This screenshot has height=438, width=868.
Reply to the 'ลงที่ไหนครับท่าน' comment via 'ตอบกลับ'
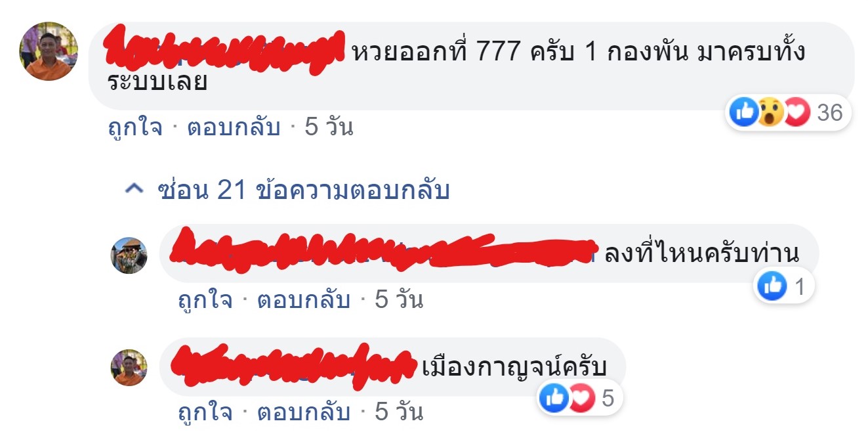pos(303,300)
